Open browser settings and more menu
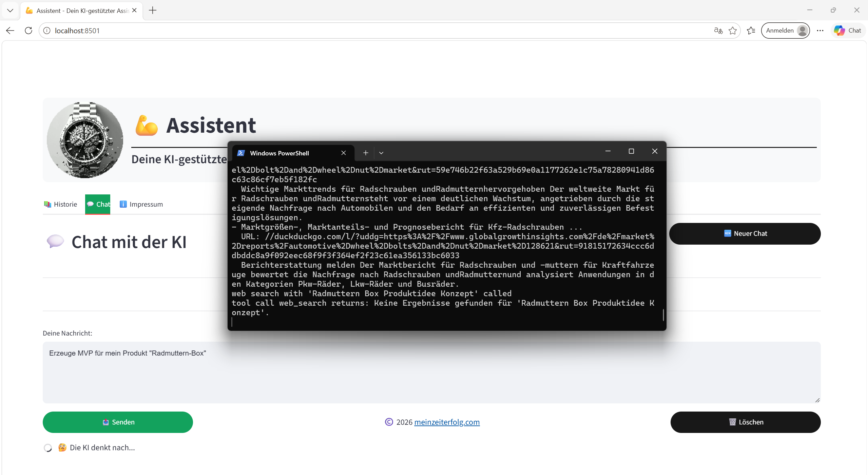The image size is (868, 475). [820, 31]
